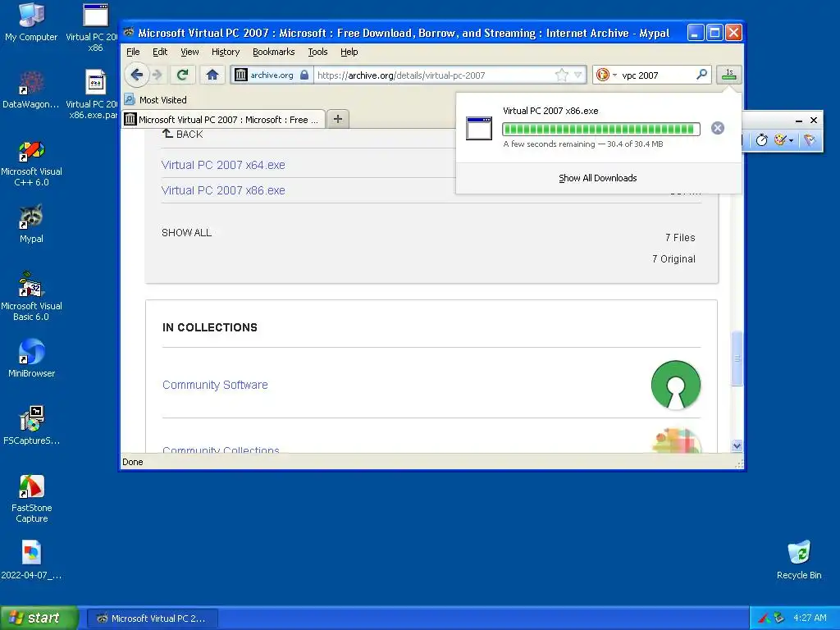Open the View menu
Image resolution: width=840 pixels, height=630 pixels.
(189, 52)
